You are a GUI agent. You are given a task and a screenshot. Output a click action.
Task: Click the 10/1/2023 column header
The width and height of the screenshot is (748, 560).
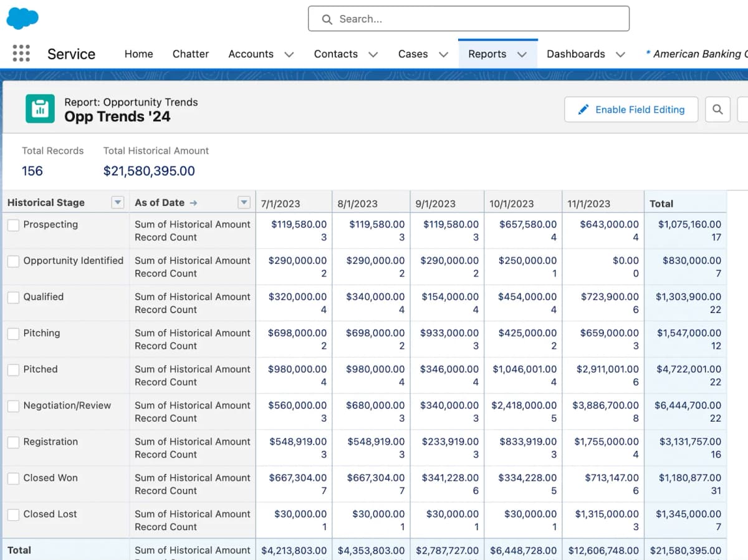tap(512, 203)
